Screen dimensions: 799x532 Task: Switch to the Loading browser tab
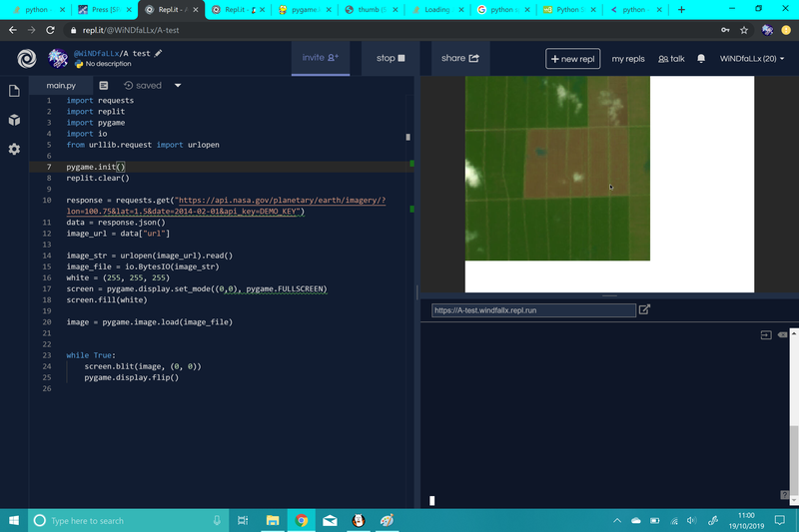click(x=437, y=10)
